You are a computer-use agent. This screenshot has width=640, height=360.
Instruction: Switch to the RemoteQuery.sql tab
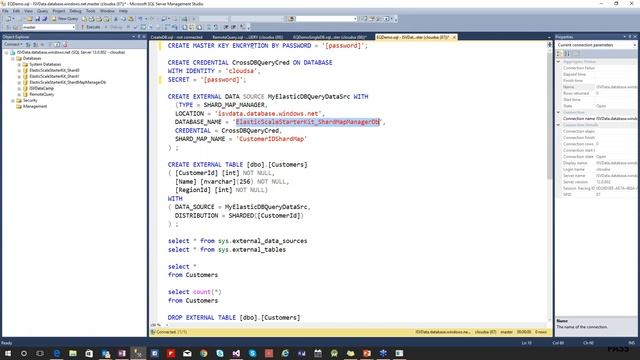point(247,37)
